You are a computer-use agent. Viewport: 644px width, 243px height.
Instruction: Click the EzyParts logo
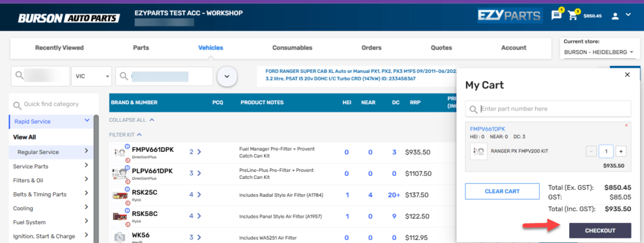(509, 16)
